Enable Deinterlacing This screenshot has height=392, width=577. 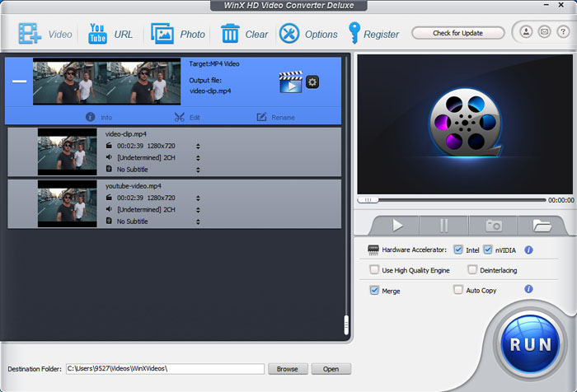click(472, 270)
